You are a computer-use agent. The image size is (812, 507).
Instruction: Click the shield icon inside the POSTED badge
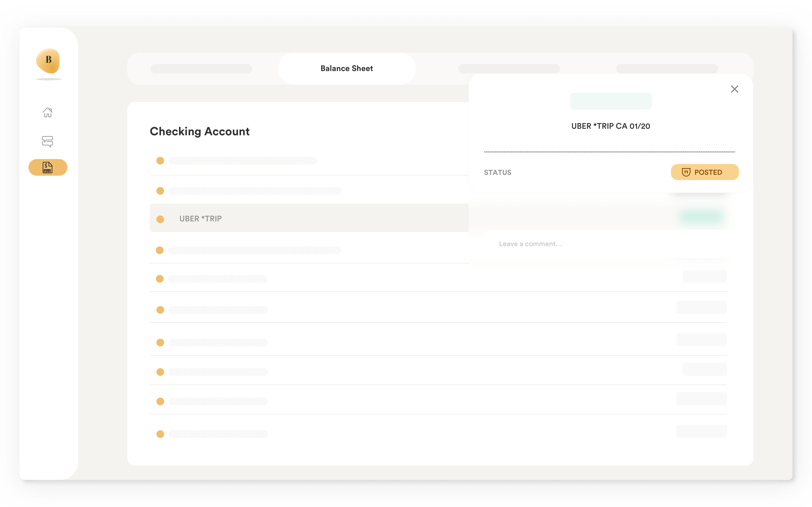(686, 172)
